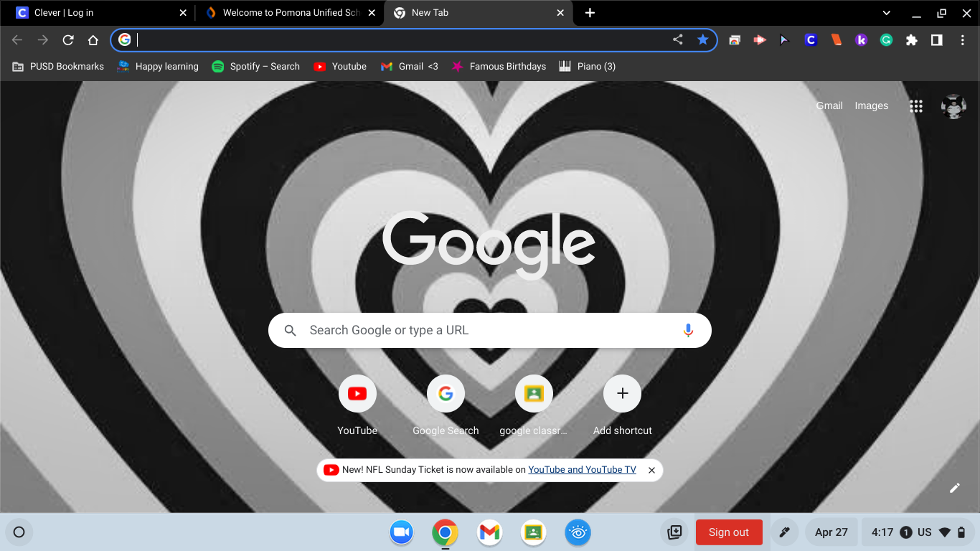Close the Clever Log in tab
This screenshot has width=980, height=551.
coord(182,13)
